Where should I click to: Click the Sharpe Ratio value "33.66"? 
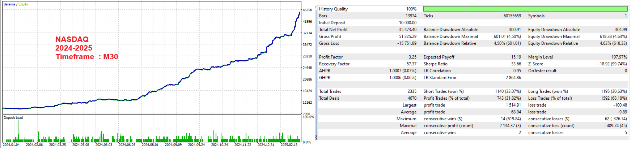[516, 64]
